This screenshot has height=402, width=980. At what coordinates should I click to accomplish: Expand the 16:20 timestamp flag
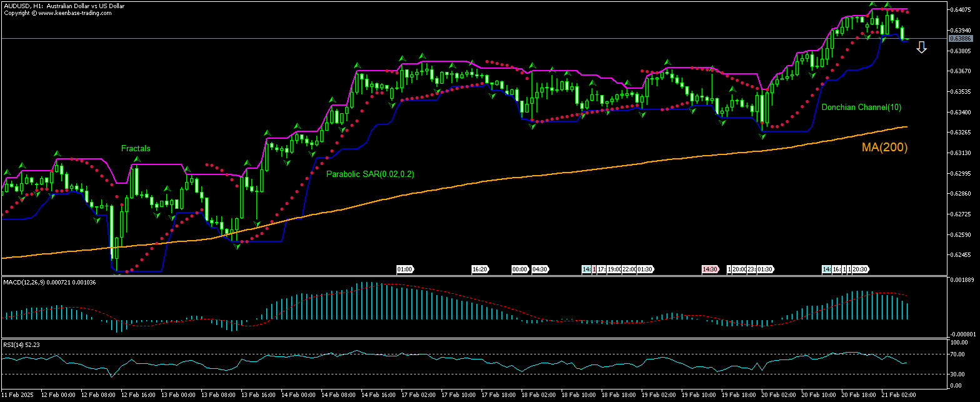481,269
